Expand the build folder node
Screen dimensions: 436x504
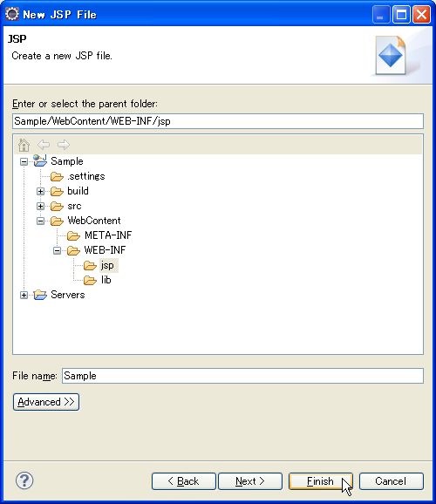(x=40, y=192)
